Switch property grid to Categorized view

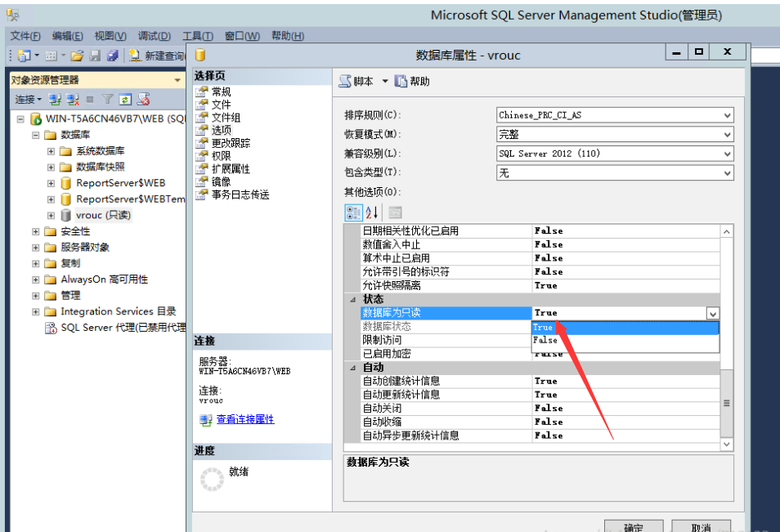coord(353,212)
